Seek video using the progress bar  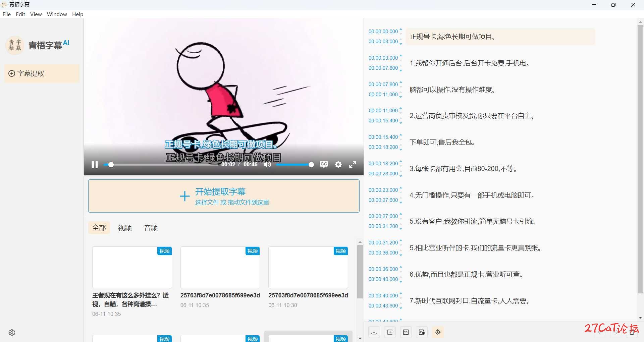(x=161, y=165)
